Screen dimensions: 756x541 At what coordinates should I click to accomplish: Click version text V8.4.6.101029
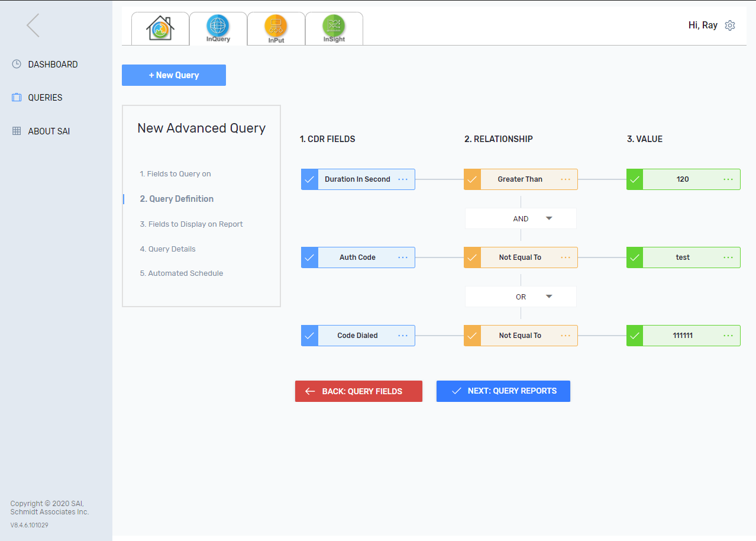coord(29,525)
